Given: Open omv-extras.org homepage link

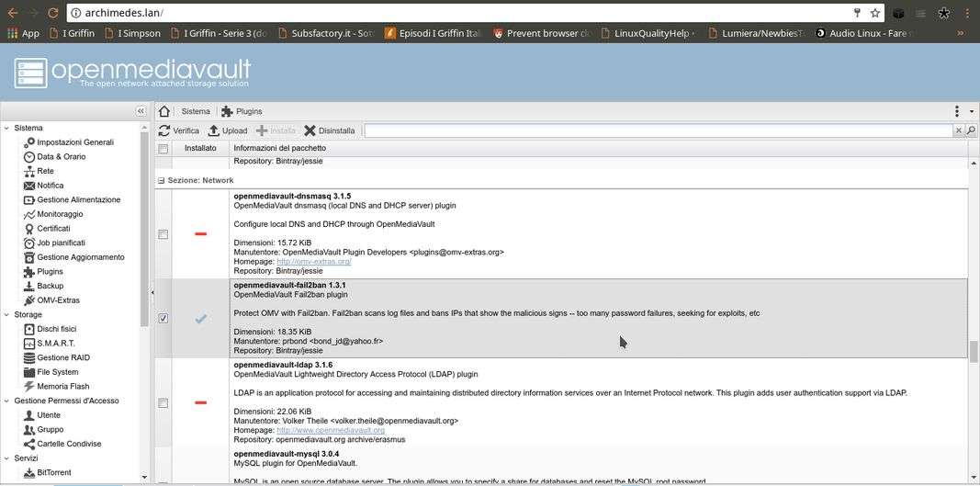Looking at the screenshot, I should click(x=314, y=262).
